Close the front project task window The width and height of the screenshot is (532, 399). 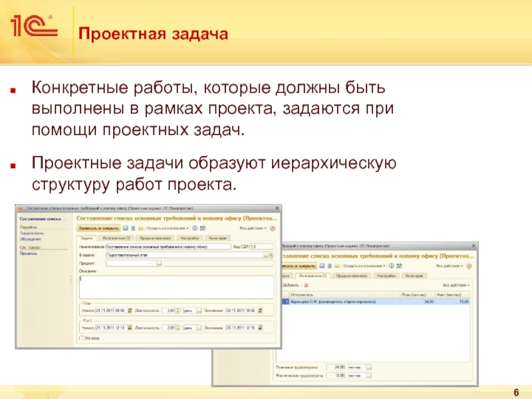point(277,208)
